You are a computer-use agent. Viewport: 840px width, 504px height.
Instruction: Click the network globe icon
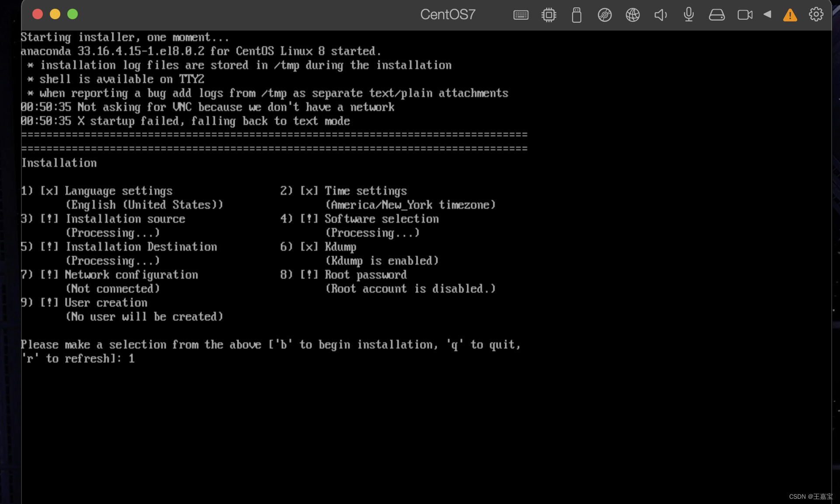pos(632,15)
